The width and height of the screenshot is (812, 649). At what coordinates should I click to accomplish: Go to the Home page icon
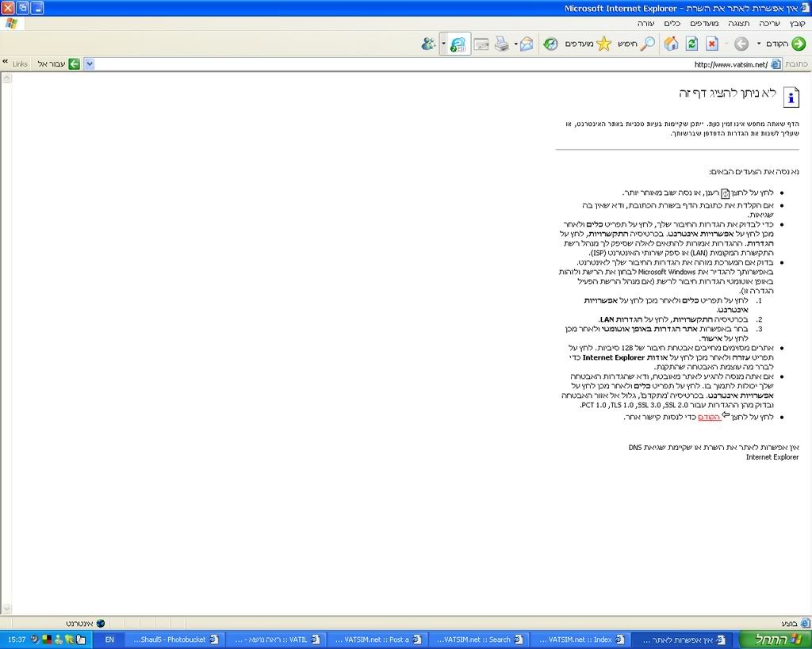671,44
